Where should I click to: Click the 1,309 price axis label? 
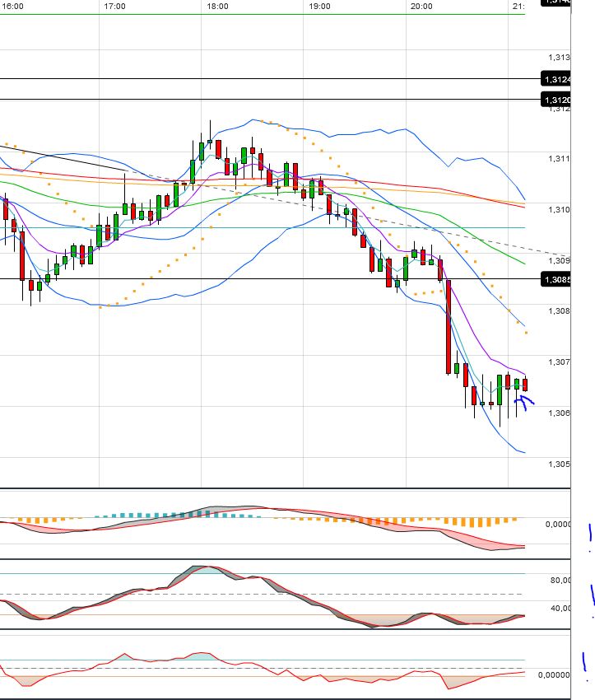tap(559, 260)
